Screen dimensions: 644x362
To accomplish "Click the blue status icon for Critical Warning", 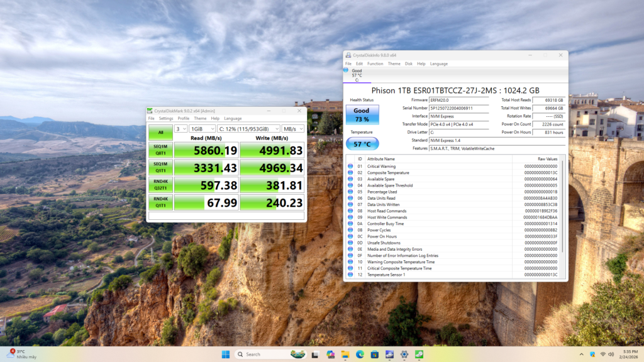I will 350,166.
